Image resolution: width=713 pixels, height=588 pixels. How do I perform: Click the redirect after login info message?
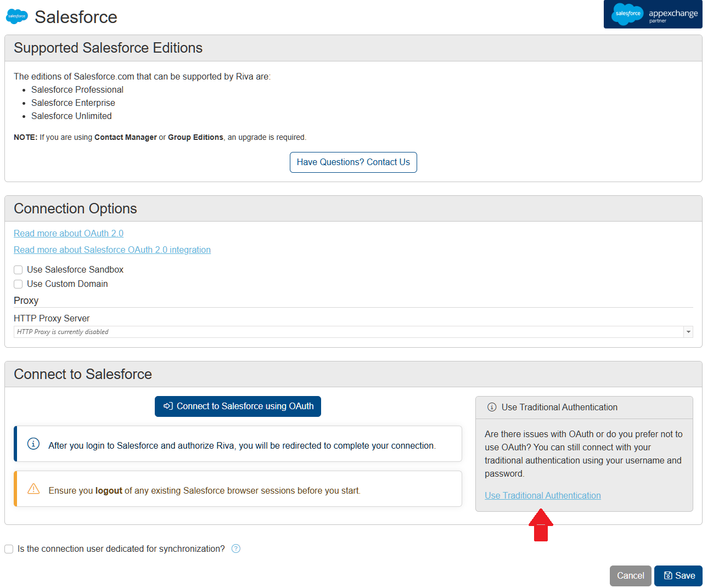tap(242, 445)
